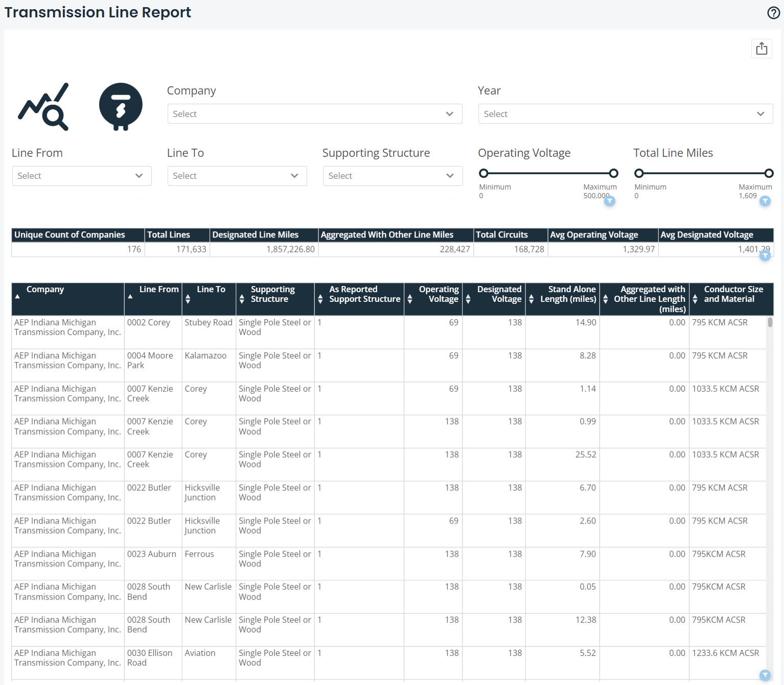
Task: Click stand alone length 25.52 cell
Action: click(x=562, y=465)
